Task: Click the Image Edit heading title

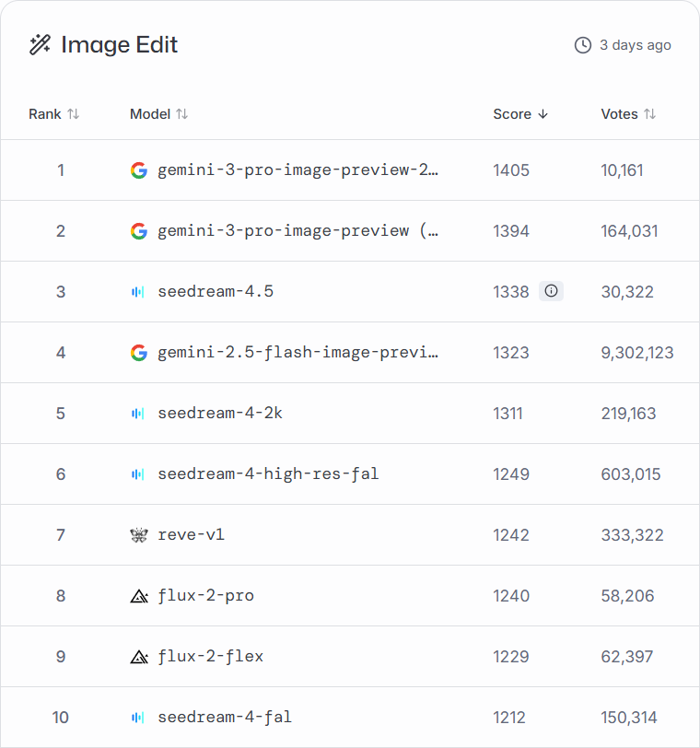Action: (x=119, y=44)
